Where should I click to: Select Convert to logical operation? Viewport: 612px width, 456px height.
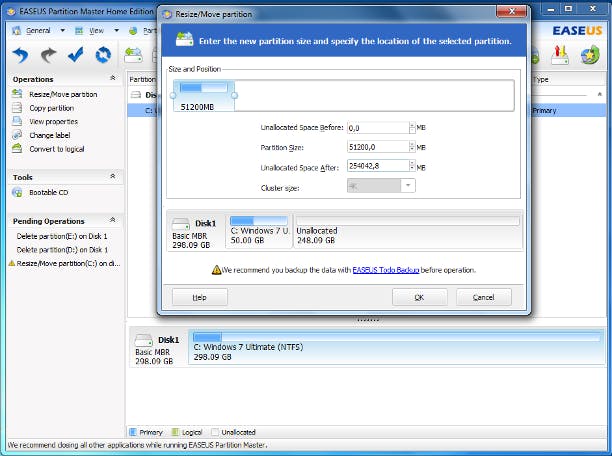57,149
